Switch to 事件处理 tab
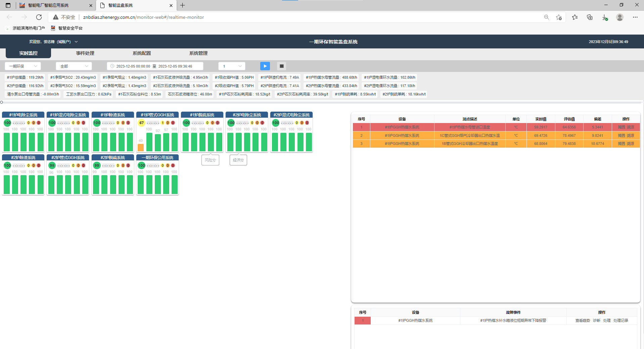644x349 pixels. (x=85, y=53)
